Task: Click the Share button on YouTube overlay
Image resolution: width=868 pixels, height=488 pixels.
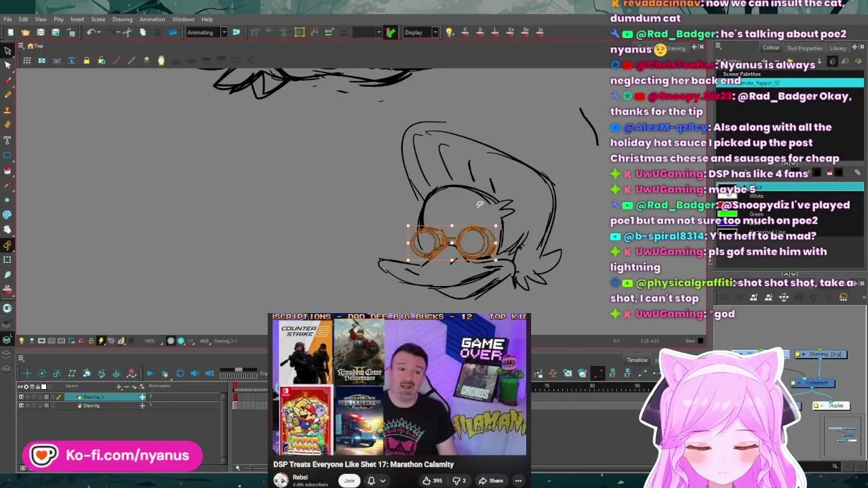Action: pos(490,481)
